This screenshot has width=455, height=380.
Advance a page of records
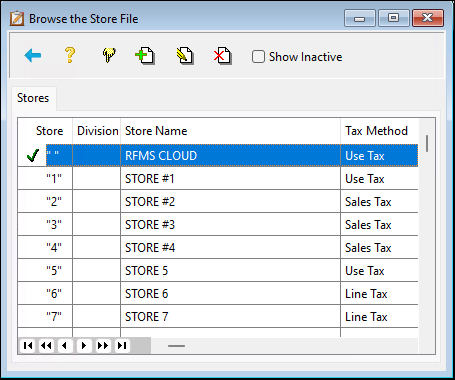[103, 345]
